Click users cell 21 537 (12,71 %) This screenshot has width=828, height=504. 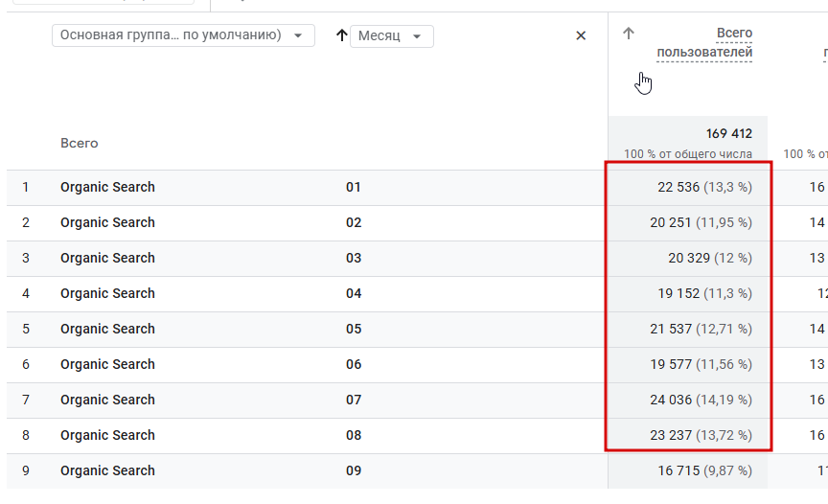coord(701,329)
